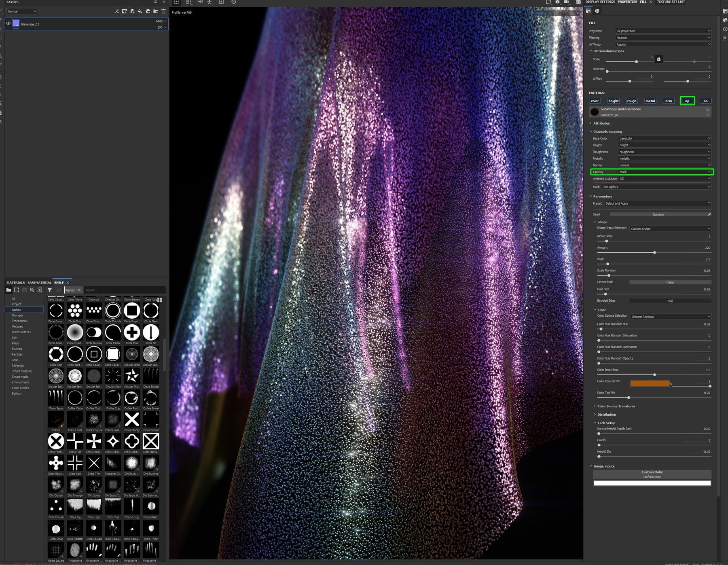Click the history clock icon in top toolbar

(233, 2)
